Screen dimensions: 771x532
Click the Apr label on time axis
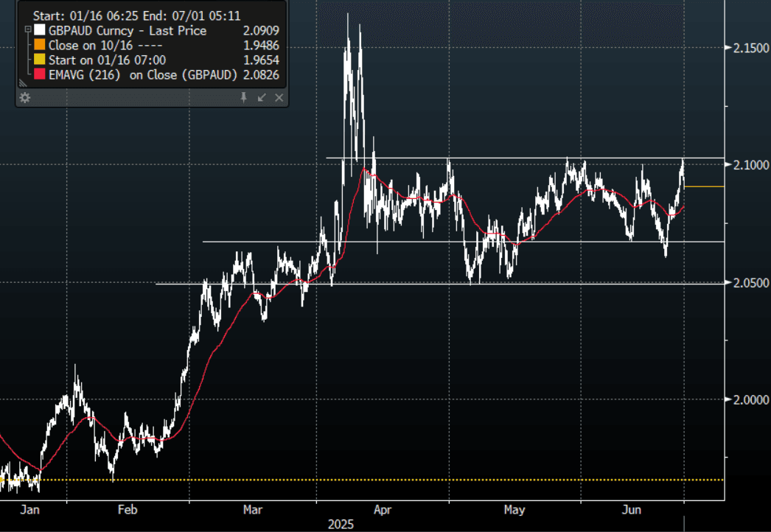tap(382, 510)
